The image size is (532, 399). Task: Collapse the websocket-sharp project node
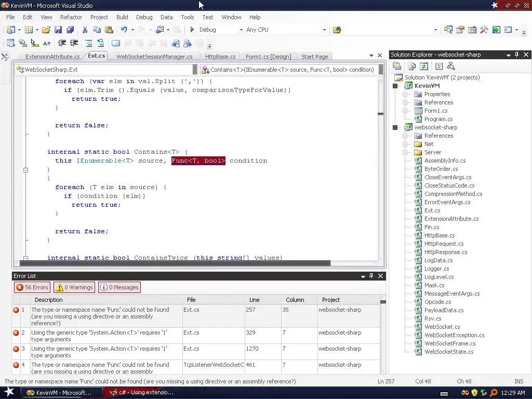395,128
